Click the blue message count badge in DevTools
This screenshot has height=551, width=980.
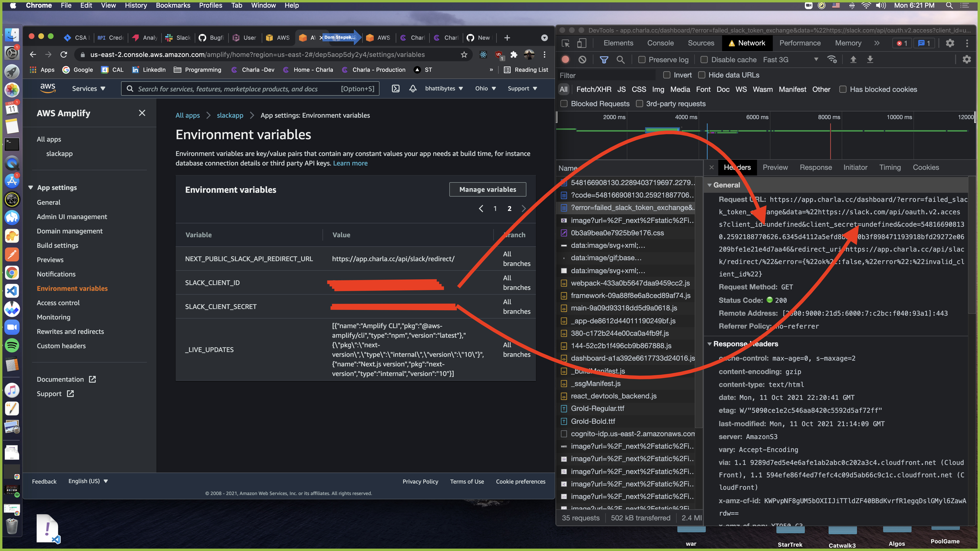click(x=924, y=43)
